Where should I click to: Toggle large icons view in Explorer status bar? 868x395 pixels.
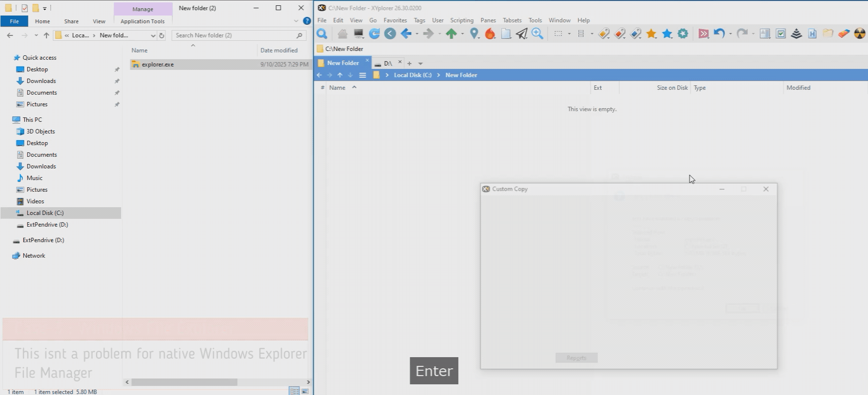coord(305,391)
